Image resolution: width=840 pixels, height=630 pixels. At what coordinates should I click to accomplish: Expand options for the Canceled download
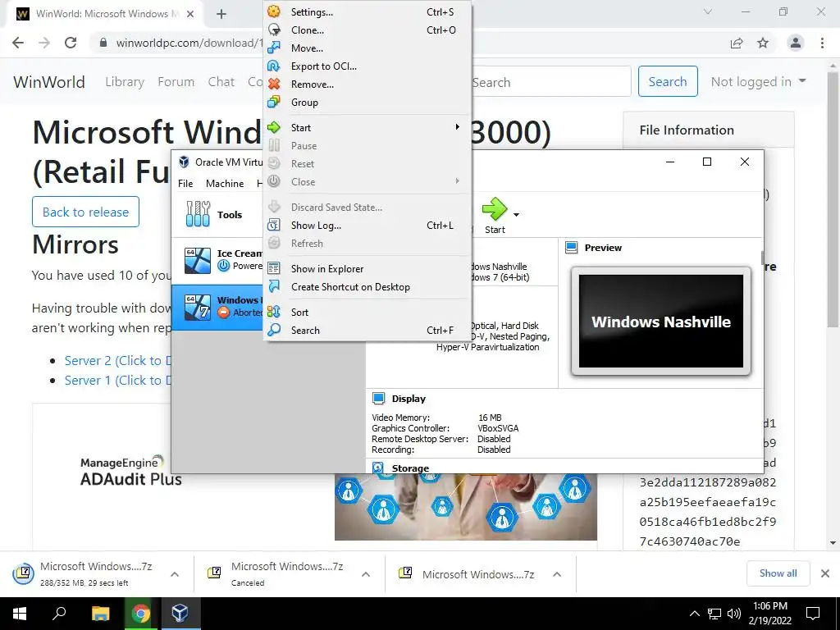[366, 574]
